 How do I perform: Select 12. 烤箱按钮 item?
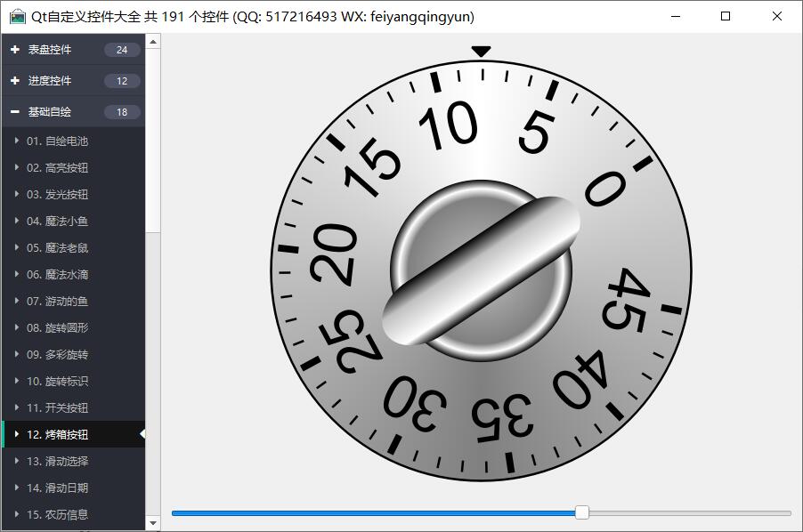point(57,434)
